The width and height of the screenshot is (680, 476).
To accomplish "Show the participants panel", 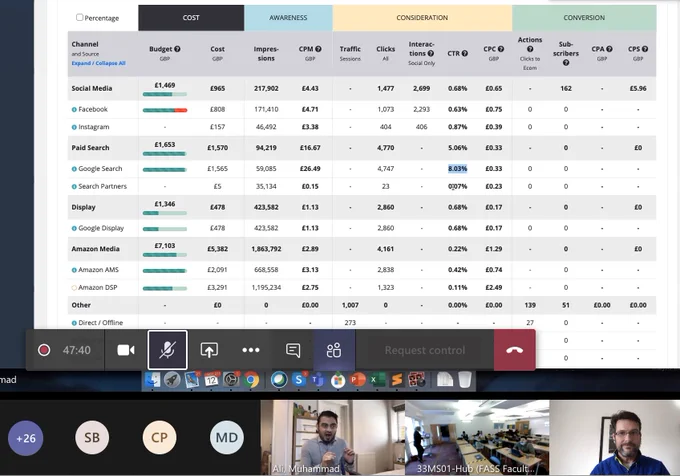I will point(334,350).
